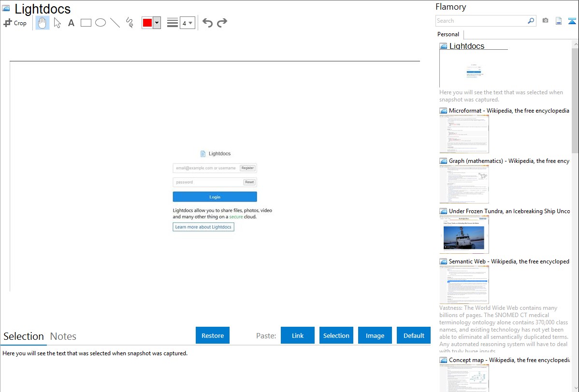Click the icon beside Graph (mathematics) title

(443, 161)
